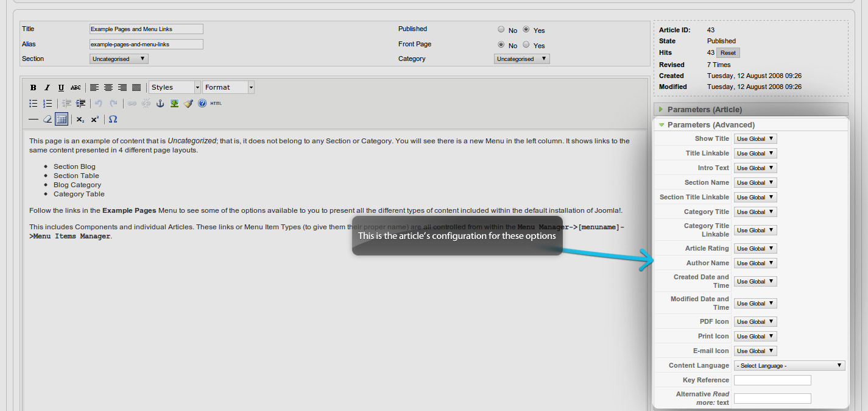868x411 pixels.
Task: Open the PDF Icon dropdown
Action: (755, 322)
